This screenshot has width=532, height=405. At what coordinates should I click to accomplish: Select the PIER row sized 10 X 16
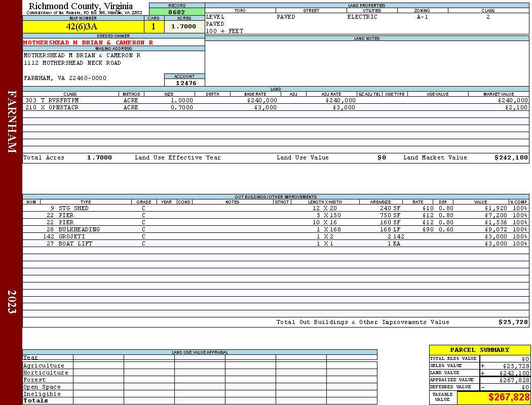click(x=276, y=223)
